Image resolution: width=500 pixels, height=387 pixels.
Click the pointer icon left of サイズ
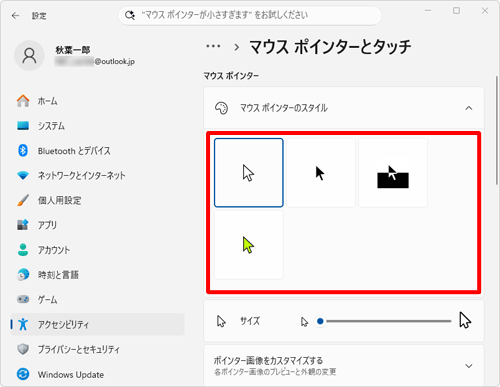pyautogui.click(x=221, y=321)
